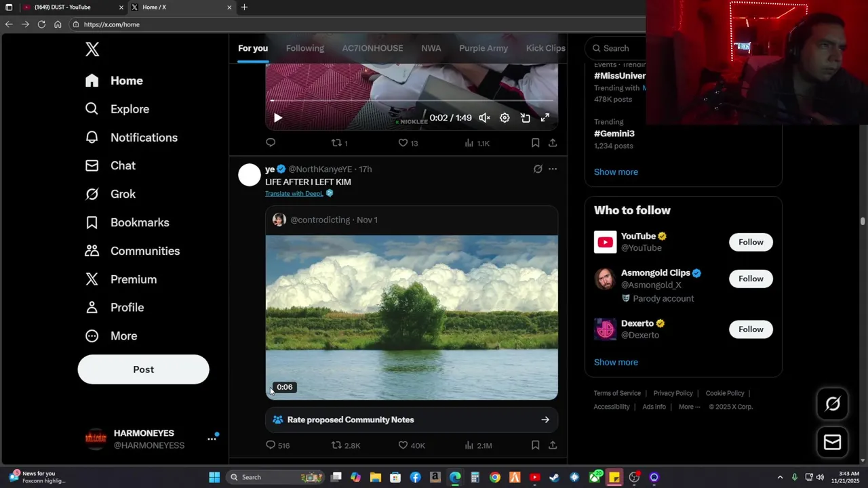Seek on the top video progress bar
This screenshot has height=488, width=868.
pos(412,101)
